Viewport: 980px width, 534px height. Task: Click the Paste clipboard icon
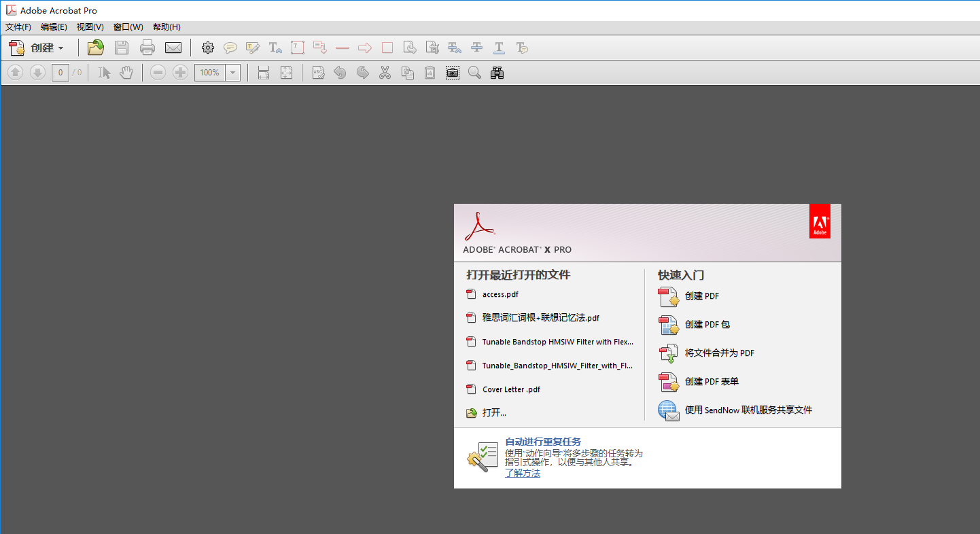point(430,73)
